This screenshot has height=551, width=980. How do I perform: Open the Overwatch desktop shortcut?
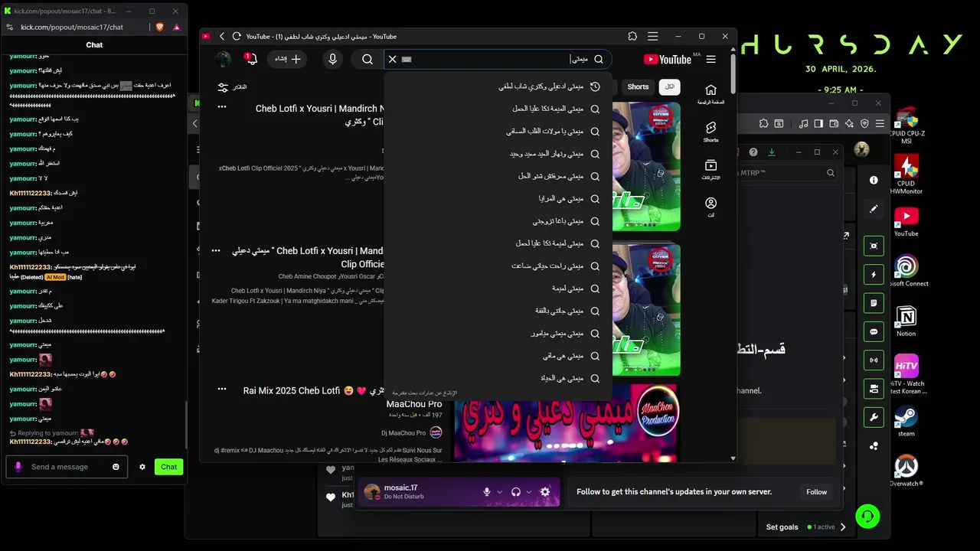[x=906, y=470]
